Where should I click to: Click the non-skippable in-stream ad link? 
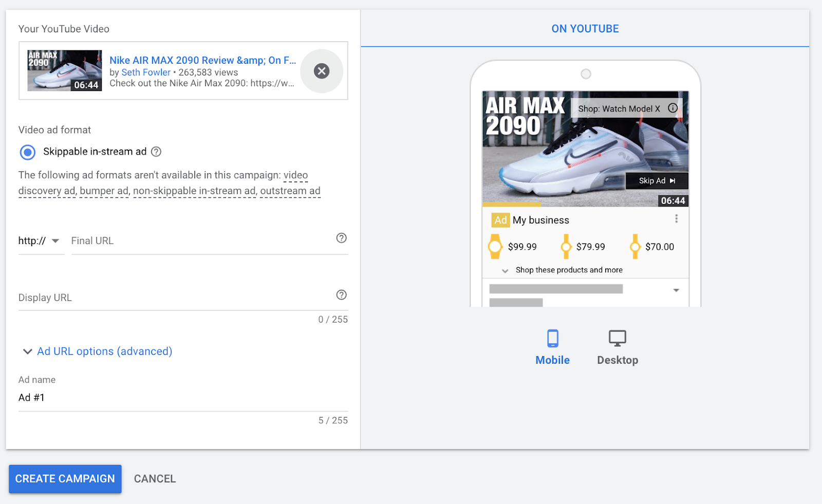pyautogui.click(x=194, y=191)
